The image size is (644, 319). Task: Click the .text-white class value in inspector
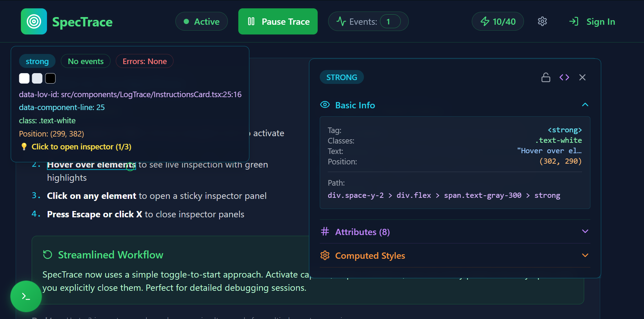coord(558,140)
